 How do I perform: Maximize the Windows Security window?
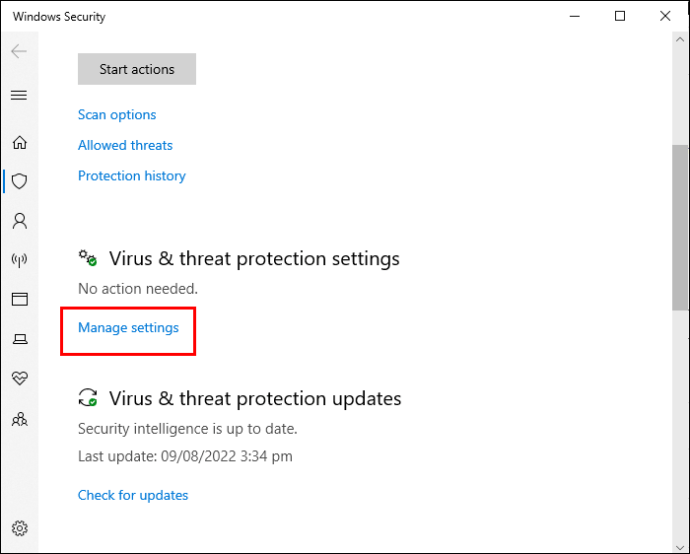(620, 16)
